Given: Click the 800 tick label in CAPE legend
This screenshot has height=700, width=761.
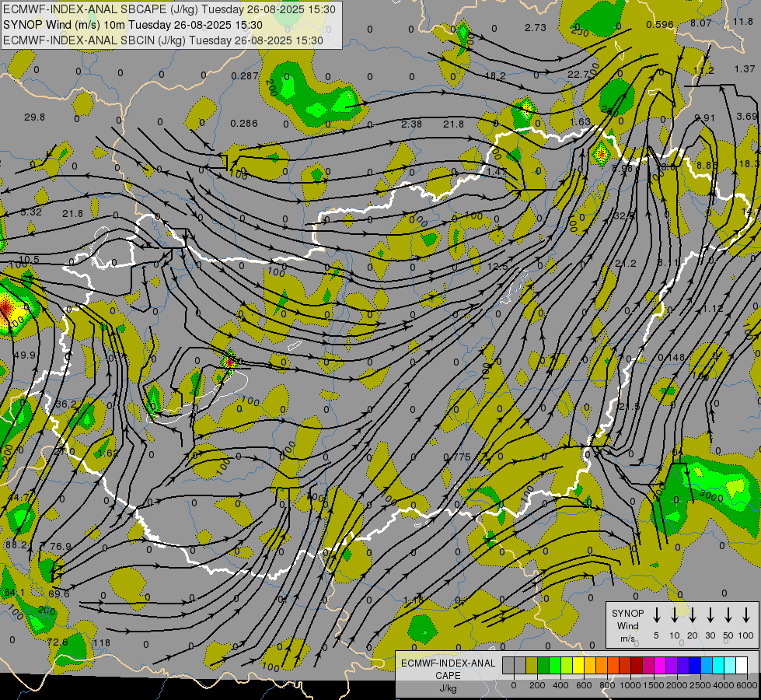Looking at the screenshot, I should 607,685.
